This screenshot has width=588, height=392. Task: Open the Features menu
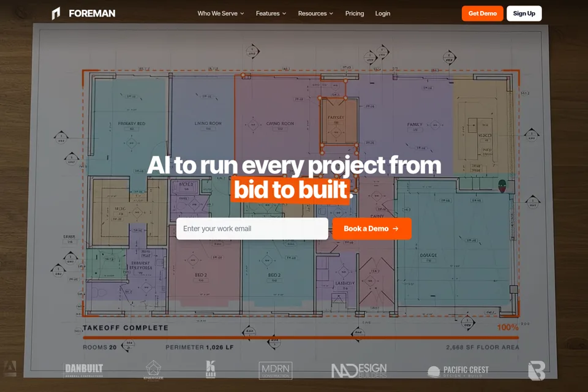tap(271, 13)
